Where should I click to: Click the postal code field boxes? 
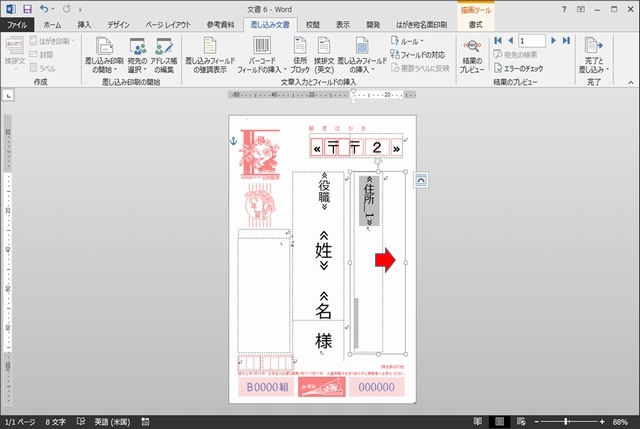(x=356, y=147)
